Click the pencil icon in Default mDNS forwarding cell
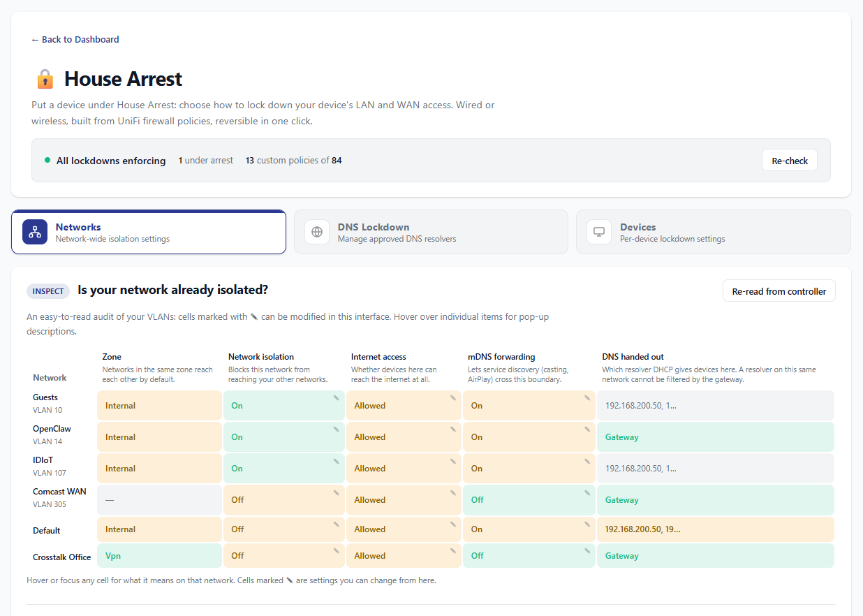Image resolution: width=863 pixels, height=616 pixels. point(587,524)
